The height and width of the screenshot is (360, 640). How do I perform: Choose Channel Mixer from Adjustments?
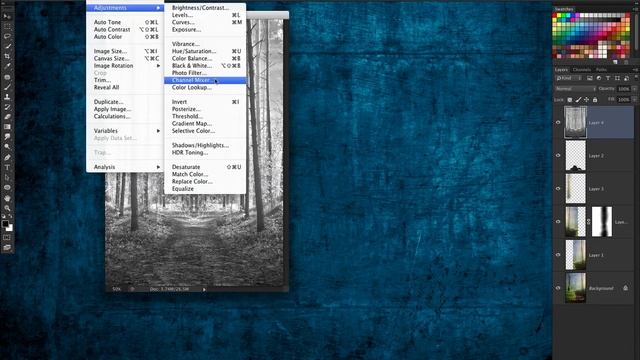(205, 80)
